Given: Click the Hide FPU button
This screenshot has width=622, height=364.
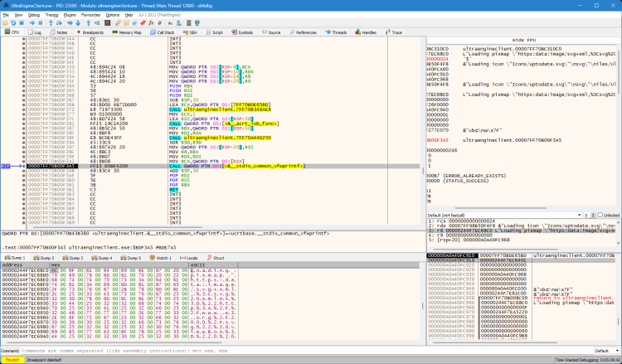Looking at the screenshot, I should pyautogui.click(x=523, y=40).
